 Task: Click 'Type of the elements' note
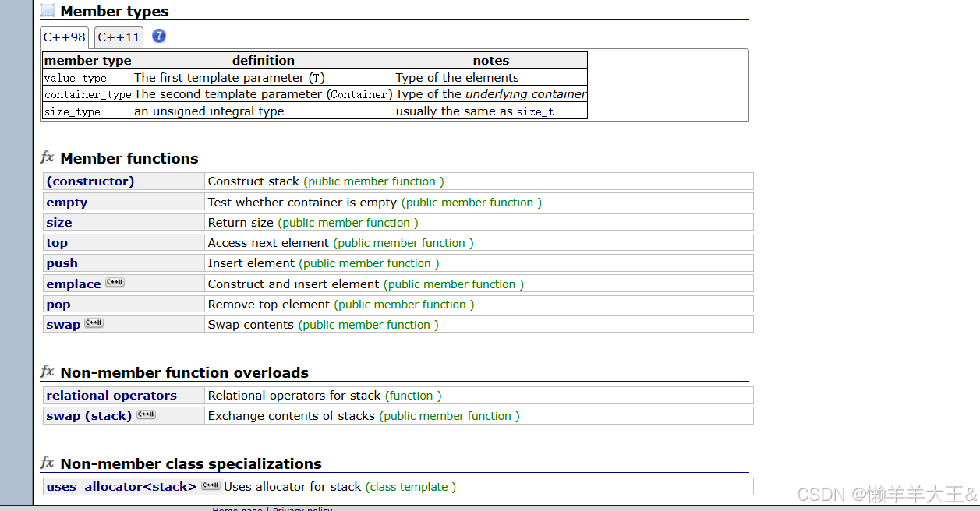pos(491,78)
